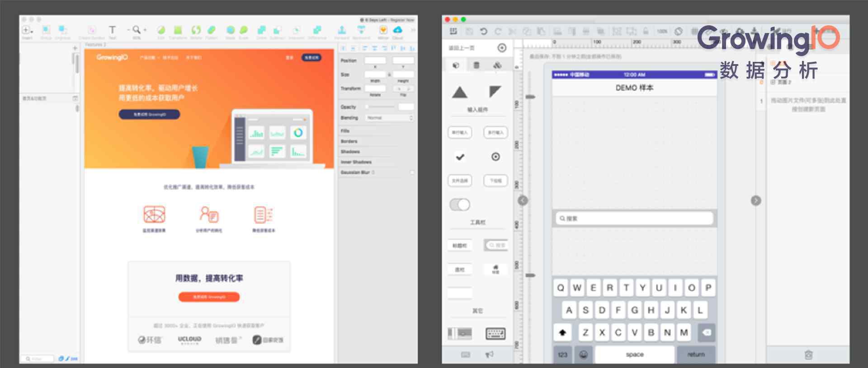Click the grid menu icon at toolbar start
The image size is (868, 368).
coord(453,31)
